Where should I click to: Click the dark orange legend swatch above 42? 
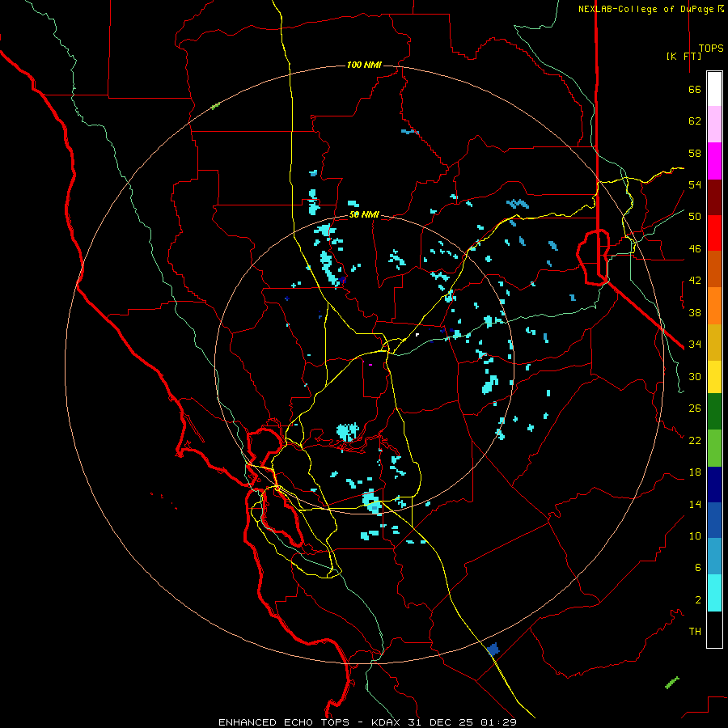tap(714, 269)
